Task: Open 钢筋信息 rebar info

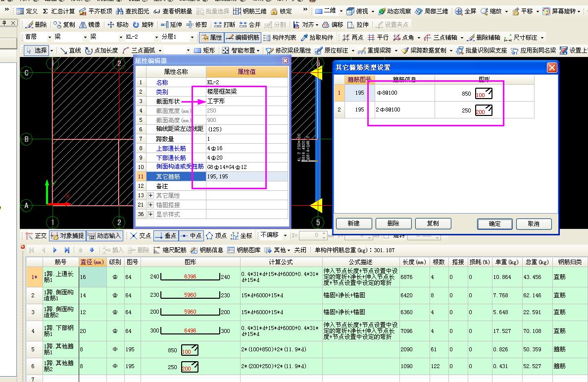Action: pyautogui.click(x=206, y=250)
